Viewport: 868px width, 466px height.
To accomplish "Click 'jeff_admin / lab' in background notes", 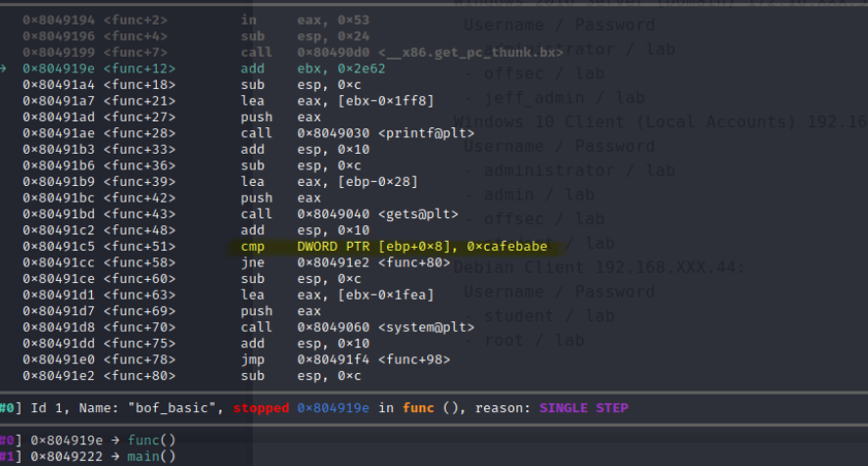I will (x=564, y=97).
